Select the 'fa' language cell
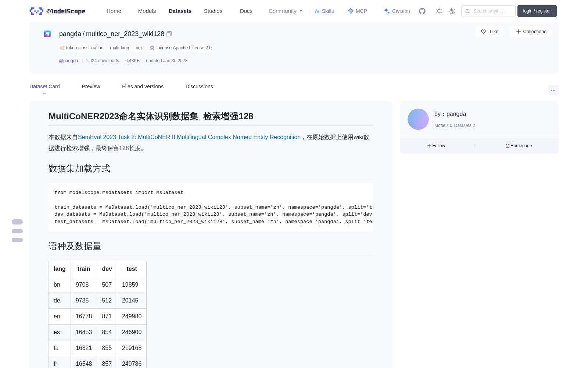The width and height of the screenshot is (588, 368). click(60, 348)
